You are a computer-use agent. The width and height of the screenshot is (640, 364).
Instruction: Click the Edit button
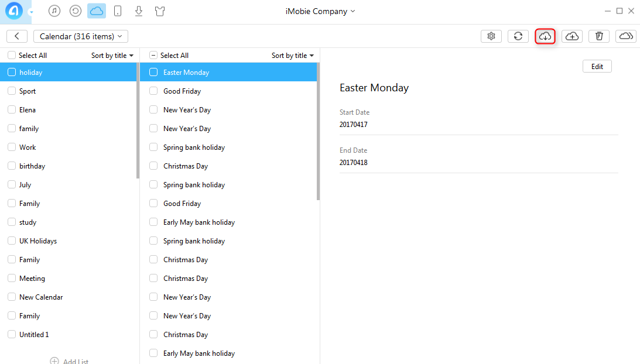pos(597,67)
